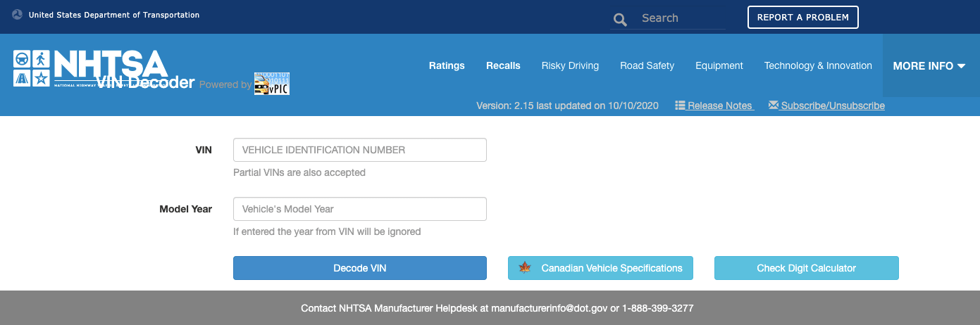The width and height of the screenshot is (980, 325).
Task: Focus the Search text field
Action: [x=680, y=18]
